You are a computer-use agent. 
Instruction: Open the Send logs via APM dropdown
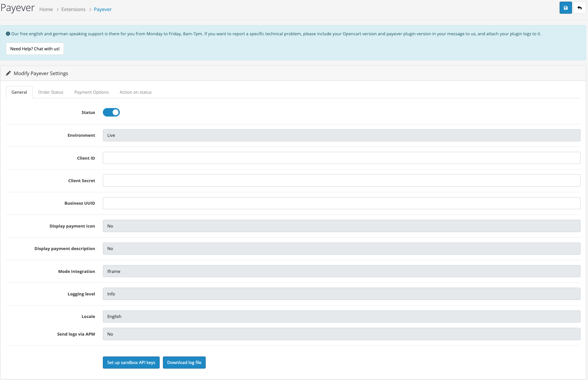point(342,334)
